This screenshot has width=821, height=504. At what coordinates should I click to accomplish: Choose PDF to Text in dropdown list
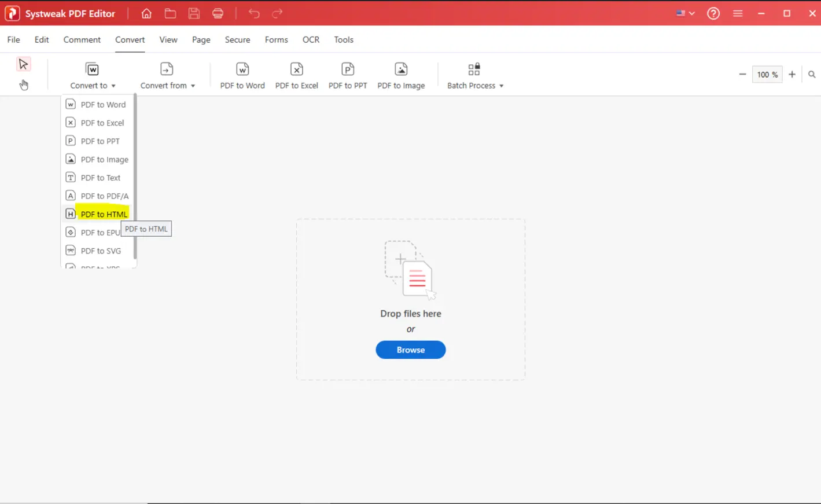97,178
